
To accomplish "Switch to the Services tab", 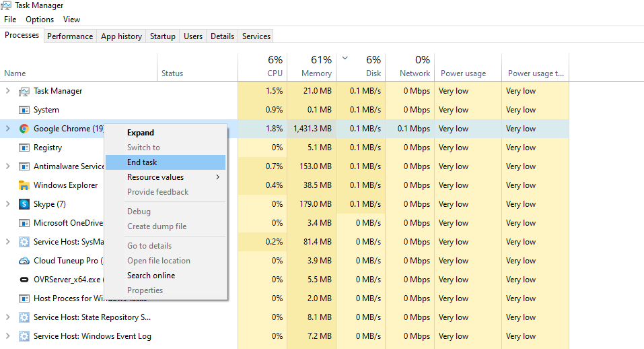I will [x=256, y=36].
